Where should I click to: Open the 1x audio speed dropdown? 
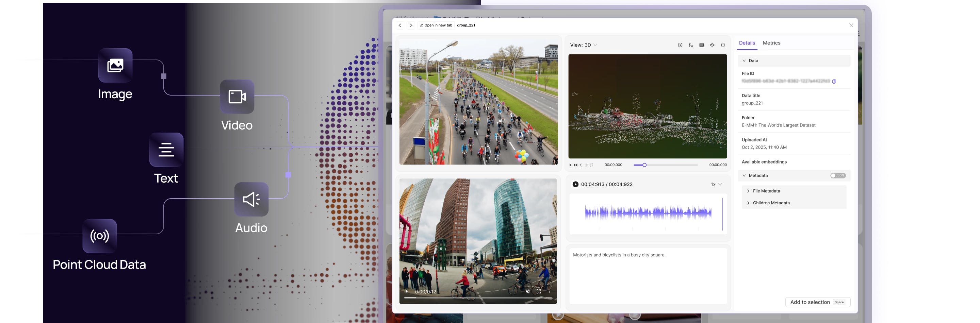click(x=716, y=184)
